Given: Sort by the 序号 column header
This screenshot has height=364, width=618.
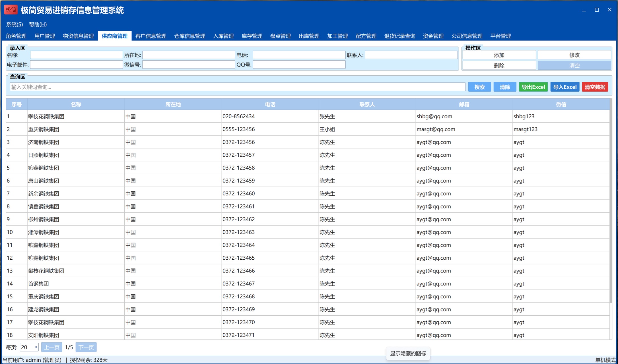Looking at the screenshot, I should [17, 104].
